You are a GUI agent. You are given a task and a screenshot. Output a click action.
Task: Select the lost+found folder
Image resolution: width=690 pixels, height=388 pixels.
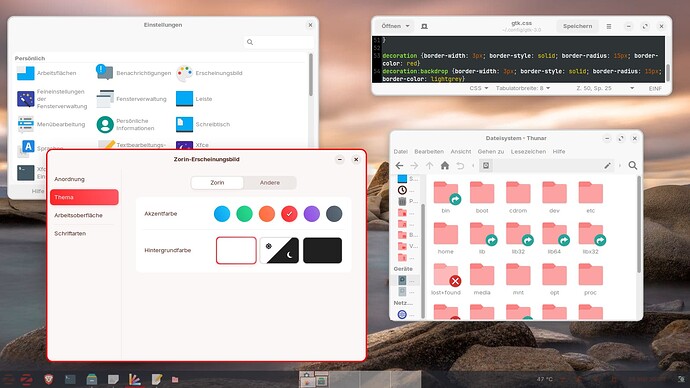pyautogui.click(x=446, y=279)
